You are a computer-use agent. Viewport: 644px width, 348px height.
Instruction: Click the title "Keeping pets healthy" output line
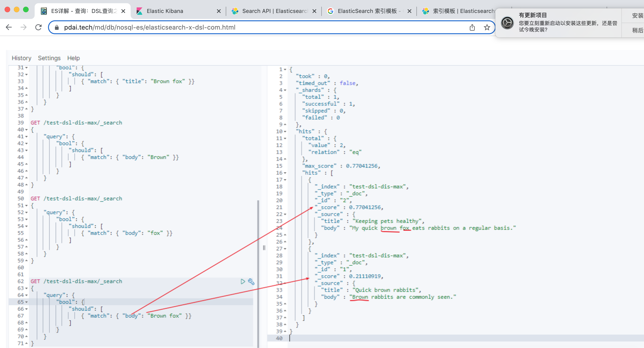coord(373,221)
